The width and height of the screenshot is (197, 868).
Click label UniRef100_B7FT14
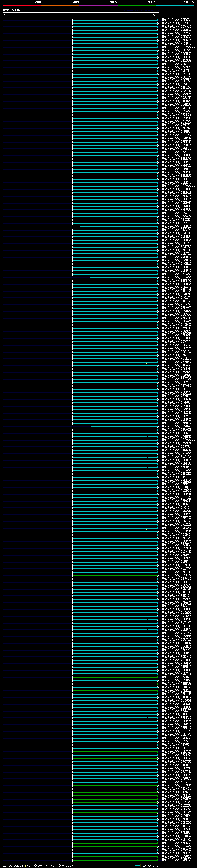[x=176, y=243]
